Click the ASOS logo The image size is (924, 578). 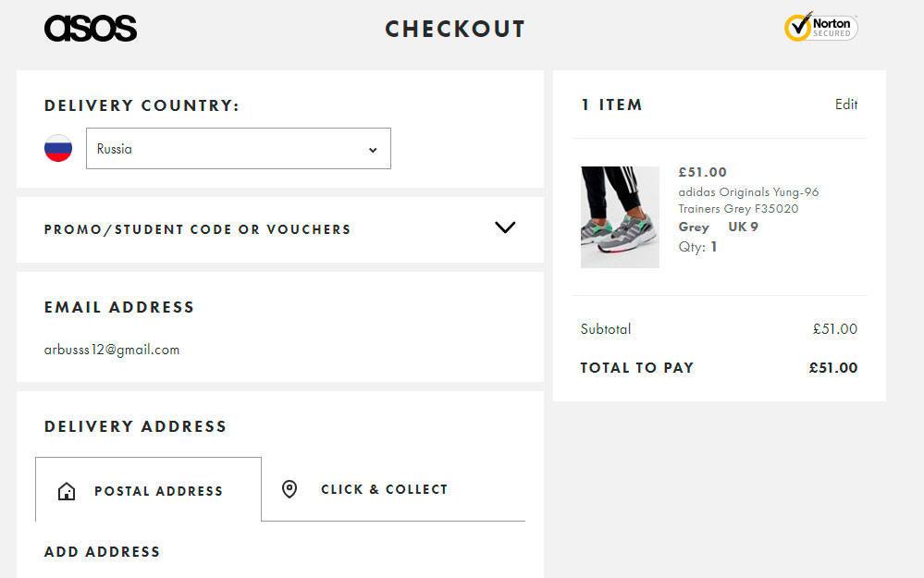(91, 29)
